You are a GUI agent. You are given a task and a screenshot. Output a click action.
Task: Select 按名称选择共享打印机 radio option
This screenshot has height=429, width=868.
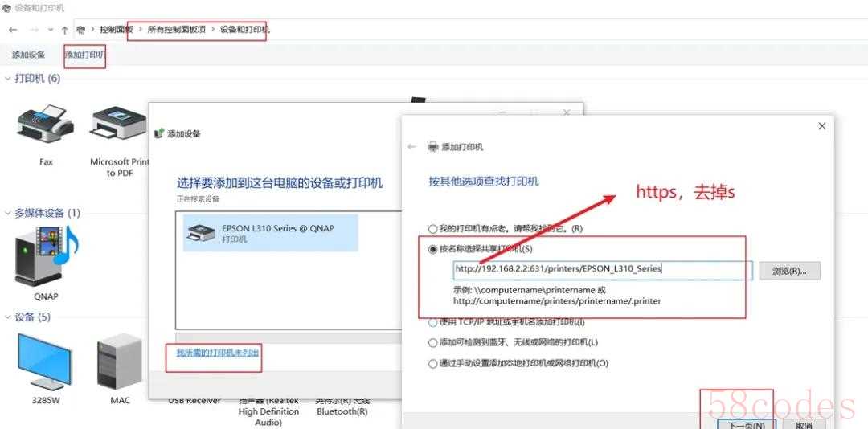coord(433,250)
